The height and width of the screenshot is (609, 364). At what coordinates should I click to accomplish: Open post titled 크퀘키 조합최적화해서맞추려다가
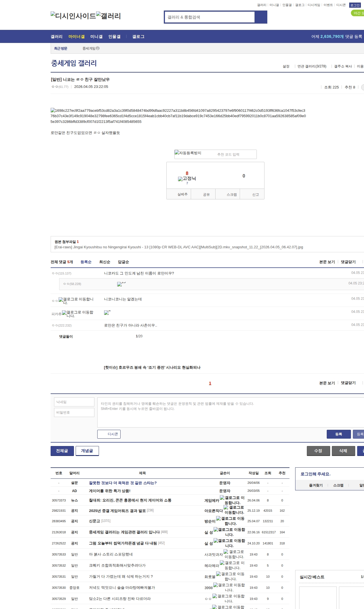tap(117, 565)
